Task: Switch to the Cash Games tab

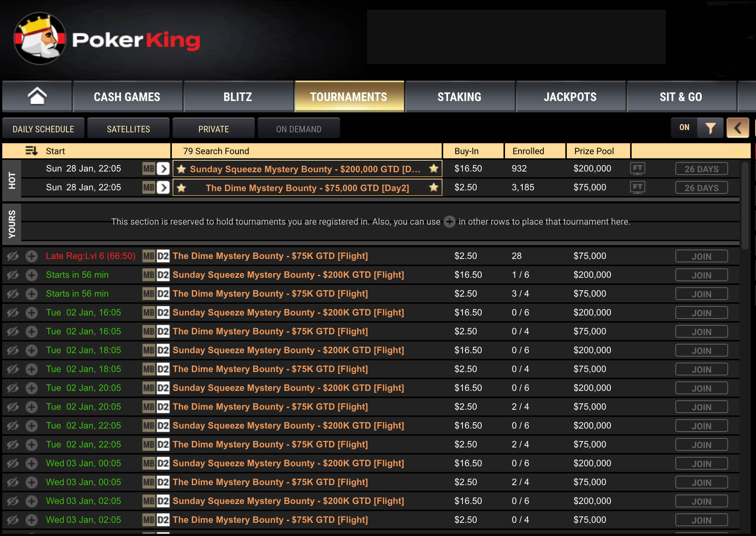Action: point(127,97)
